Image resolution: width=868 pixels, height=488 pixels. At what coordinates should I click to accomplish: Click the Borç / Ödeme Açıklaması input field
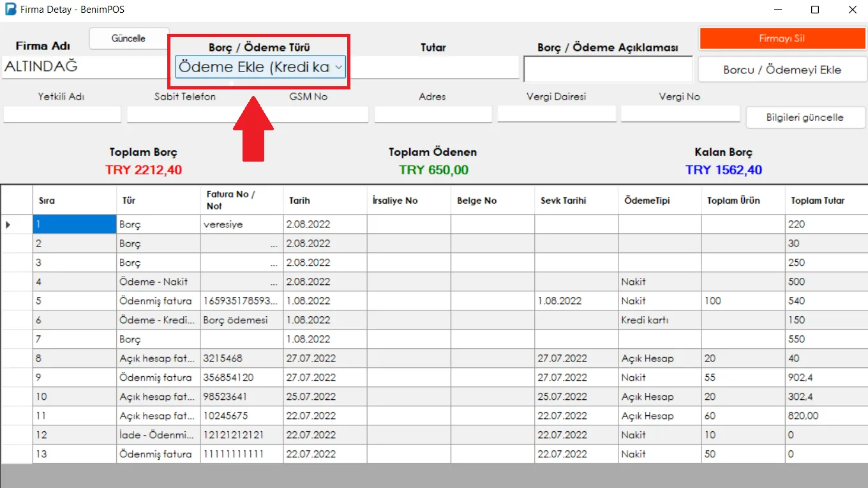[x=608, y=69]
